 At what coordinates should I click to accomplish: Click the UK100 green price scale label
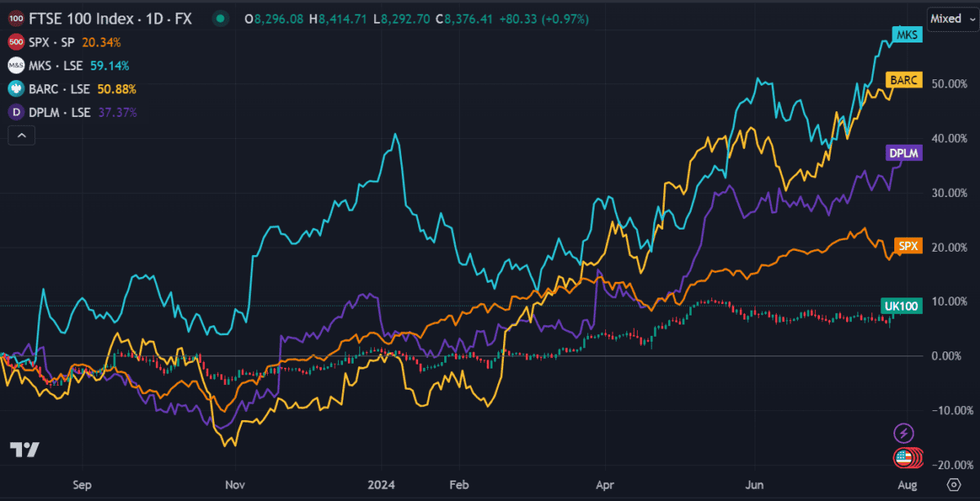point(901,306)
